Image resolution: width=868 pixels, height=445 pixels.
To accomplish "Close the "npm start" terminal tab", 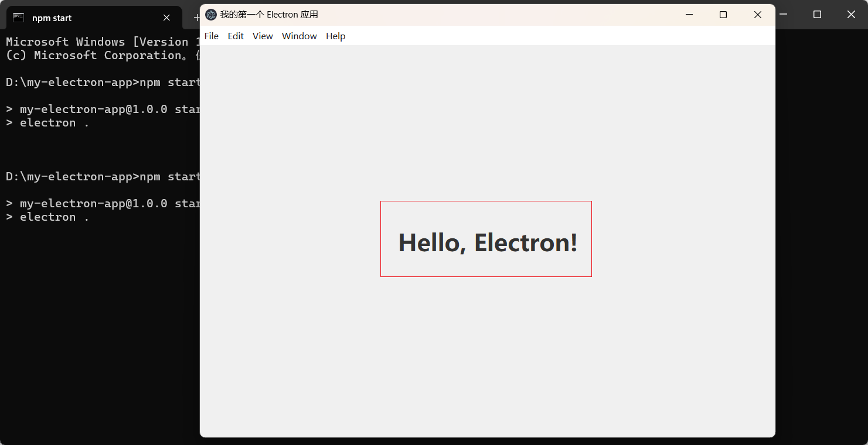I will (x=166, y=18).
